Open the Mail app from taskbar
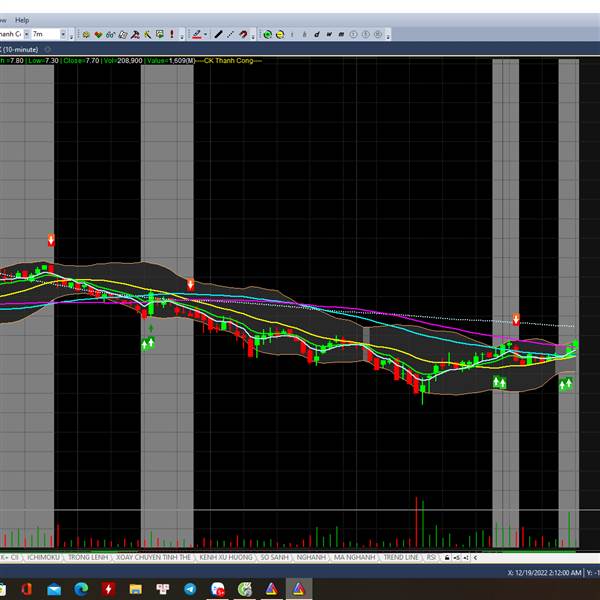This screenshot has height=600, width=600. pos(54,589)
